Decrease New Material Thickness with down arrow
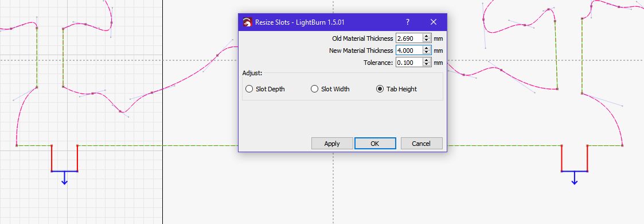Image resolution: width=644 pixels, height=224 pixels. (x=427, y=53)
